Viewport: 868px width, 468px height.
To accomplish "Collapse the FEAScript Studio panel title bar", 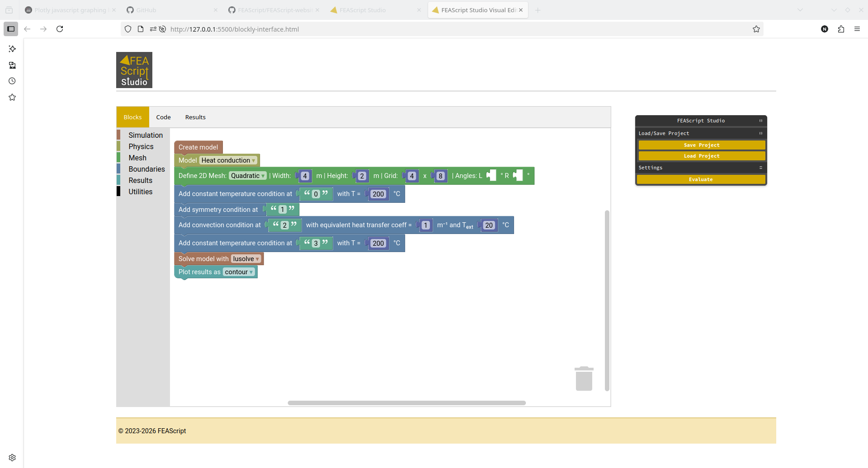I will (701, 121).
